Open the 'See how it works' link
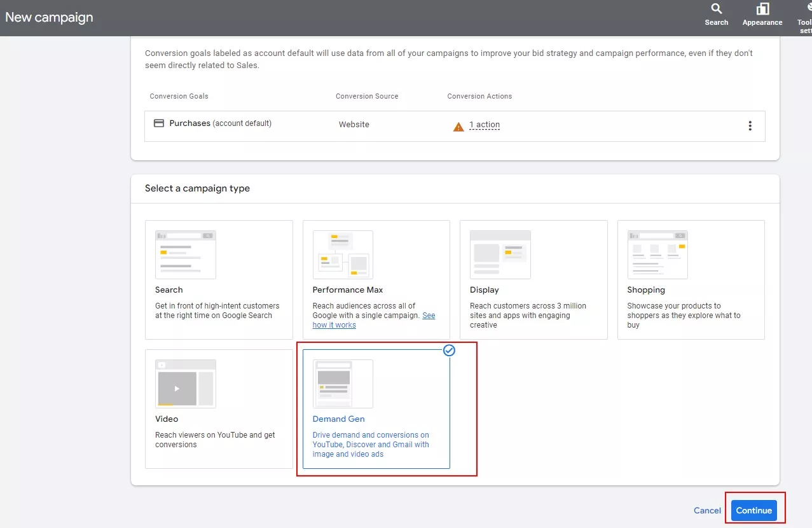 point(374,320)
